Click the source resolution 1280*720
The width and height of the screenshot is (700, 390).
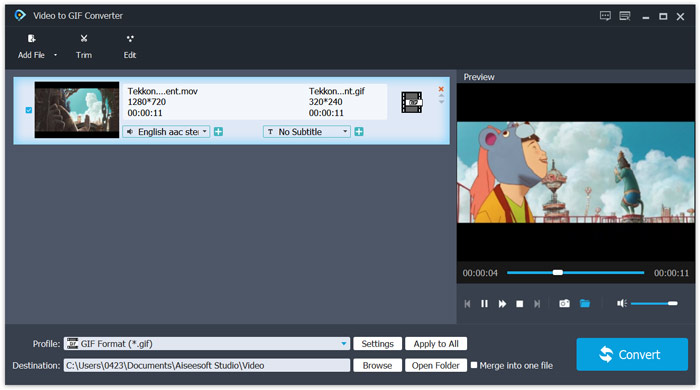[146, 102]
